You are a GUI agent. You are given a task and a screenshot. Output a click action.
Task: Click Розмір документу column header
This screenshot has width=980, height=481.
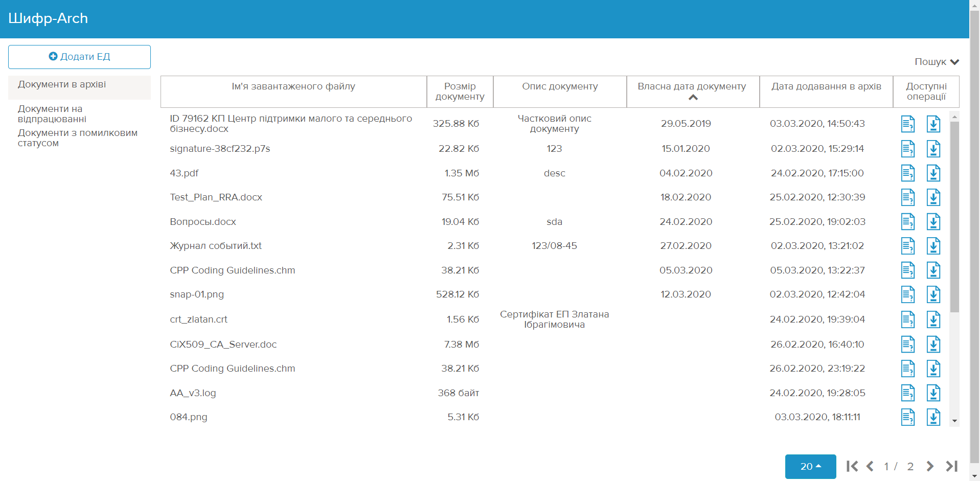(x=460, y=91)
